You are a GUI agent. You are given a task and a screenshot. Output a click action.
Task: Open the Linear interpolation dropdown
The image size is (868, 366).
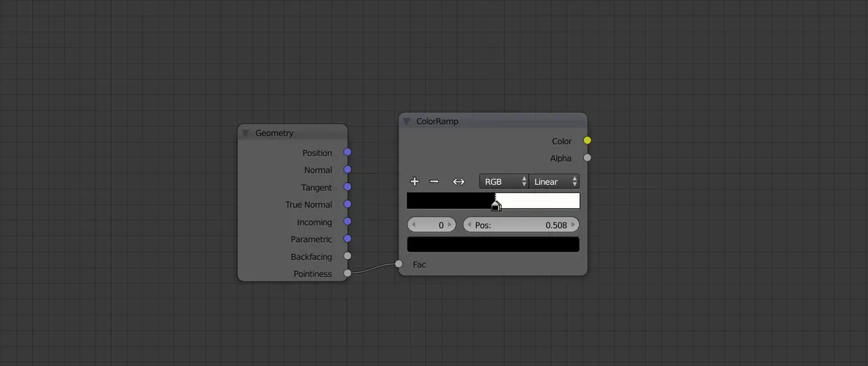pos(554,182)
